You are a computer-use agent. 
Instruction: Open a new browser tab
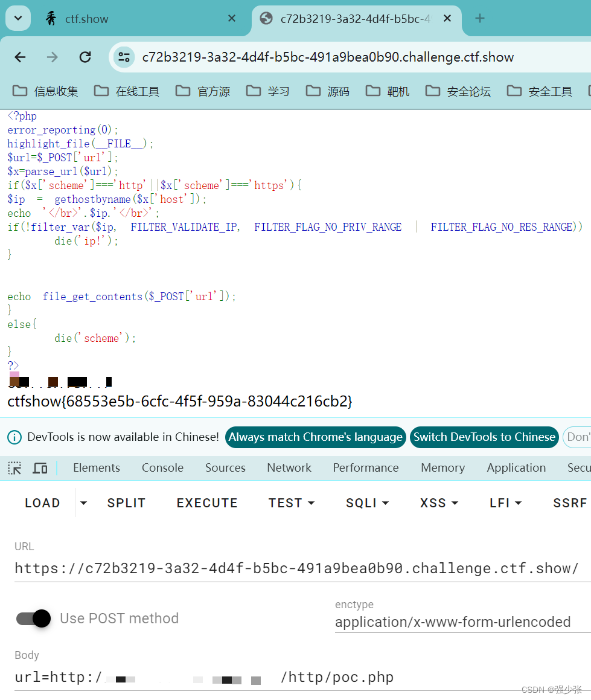[480, 18]
